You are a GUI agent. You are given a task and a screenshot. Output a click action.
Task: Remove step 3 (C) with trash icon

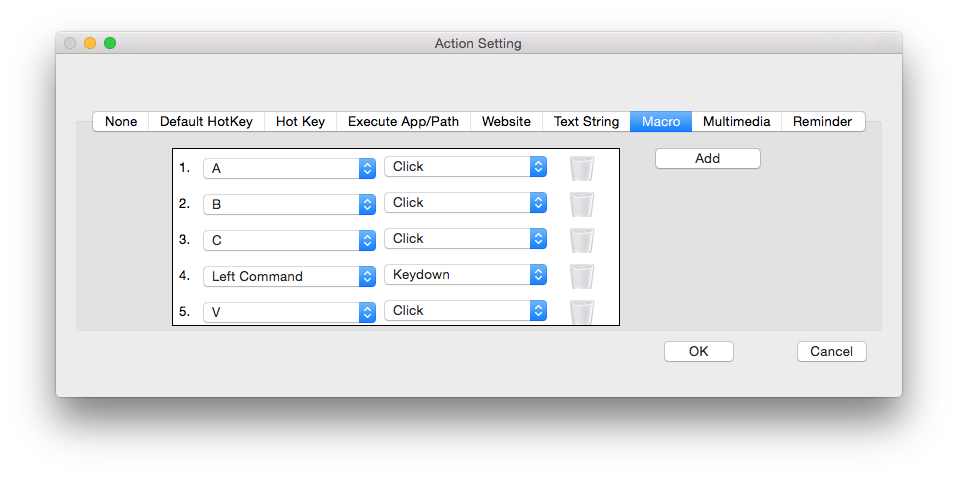pos(582,240)
